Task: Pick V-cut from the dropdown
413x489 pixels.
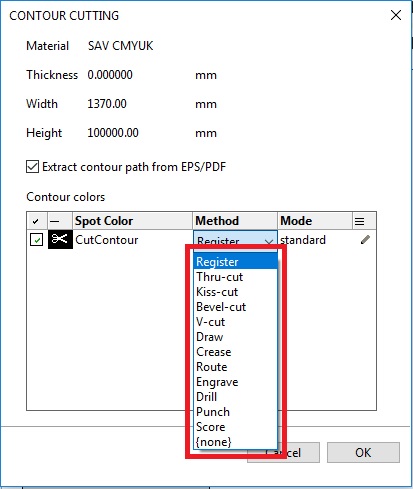Action: [235, 322]
